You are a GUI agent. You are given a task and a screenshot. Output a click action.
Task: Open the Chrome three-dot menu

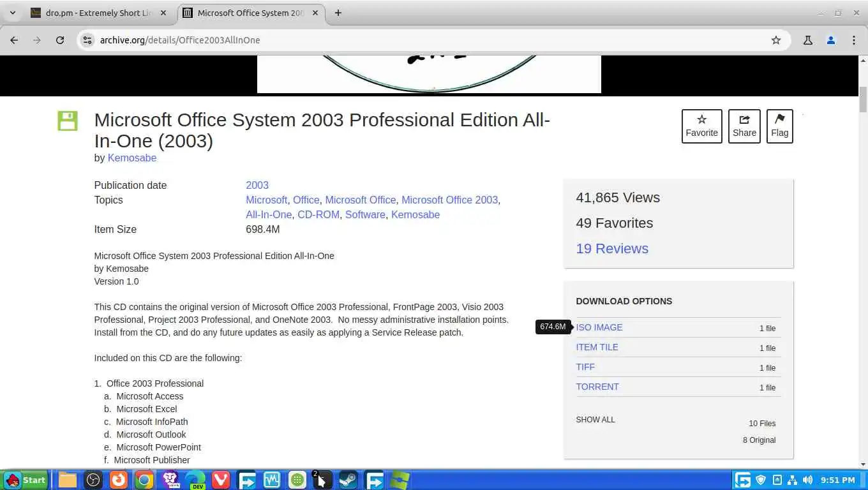[x=854, y=40]
